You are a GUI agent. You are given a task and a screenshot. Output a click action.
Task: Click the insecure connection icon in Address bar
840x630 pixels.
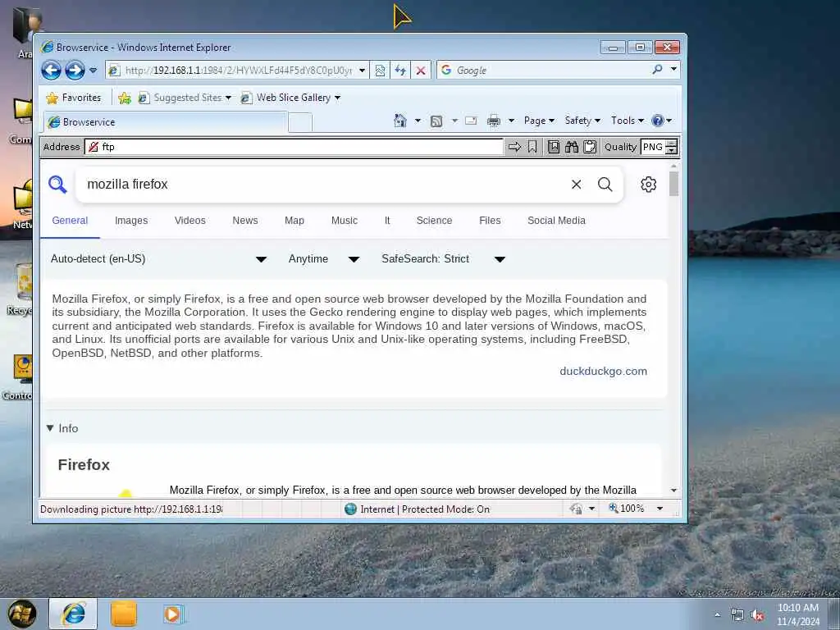point(94,147)
